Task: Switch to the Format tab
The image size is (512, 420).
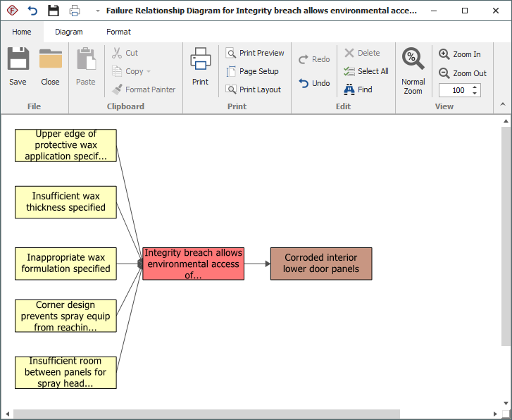Action: click(x=118, y=32)
